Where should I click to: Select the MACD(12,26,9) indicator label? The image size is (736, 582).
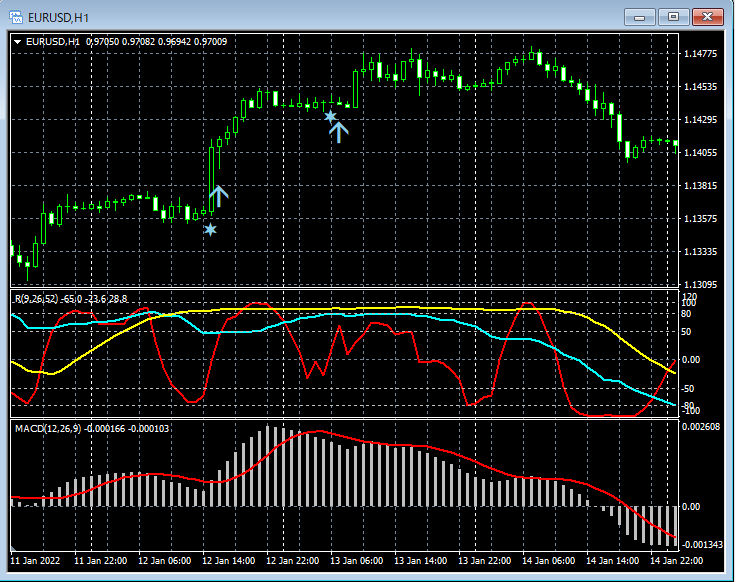pos(48,428)
